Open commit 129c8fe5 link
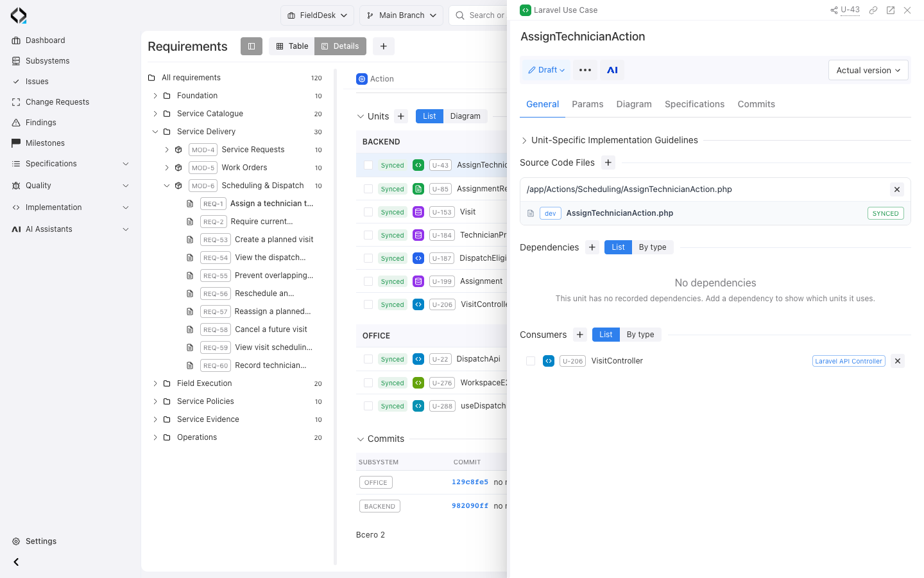Viewport: 924px width, 578px height. tap(470, 482)
